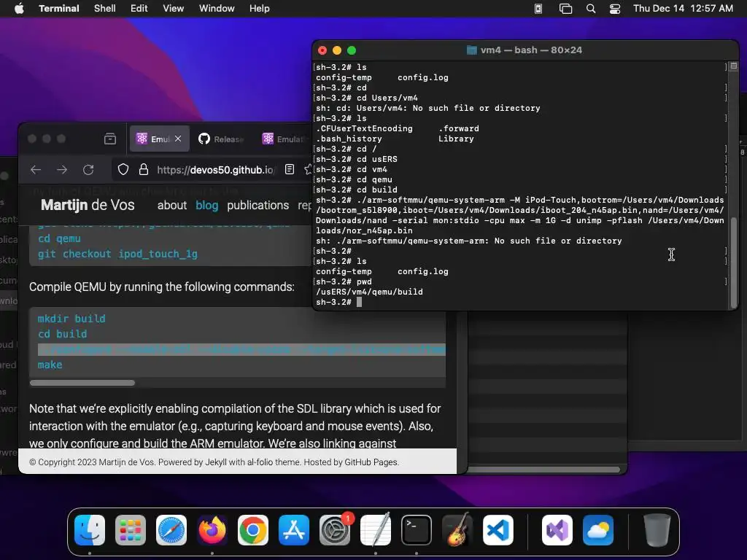Toggle Firefox reader view icon
747x560 pixels.
click(x=289, y=169)
